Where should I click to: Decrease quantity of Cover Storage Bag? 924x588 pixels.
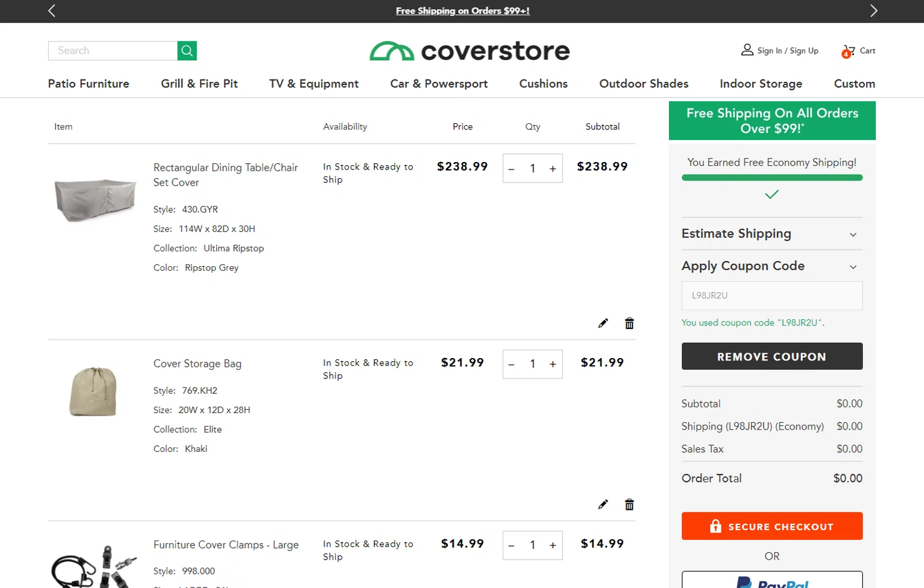pos(511,364)
